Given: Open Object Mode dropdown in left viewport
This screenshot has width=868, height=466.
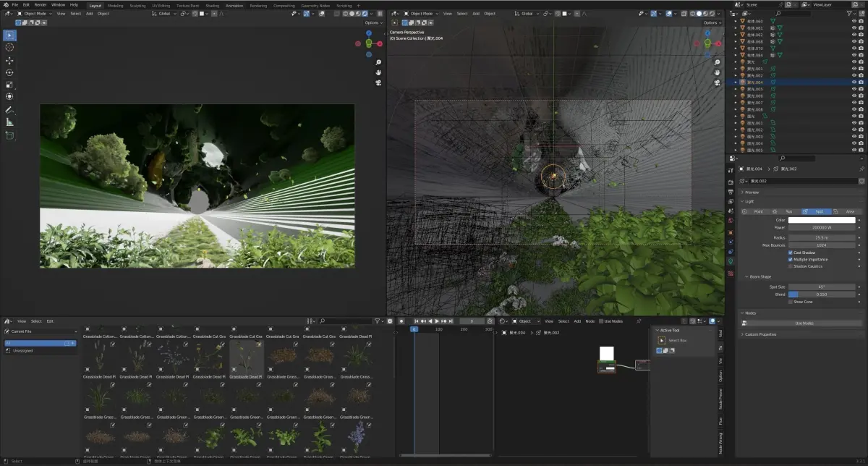Looking at the screenshot, I should pyautogui.click(x=36, y=13).
